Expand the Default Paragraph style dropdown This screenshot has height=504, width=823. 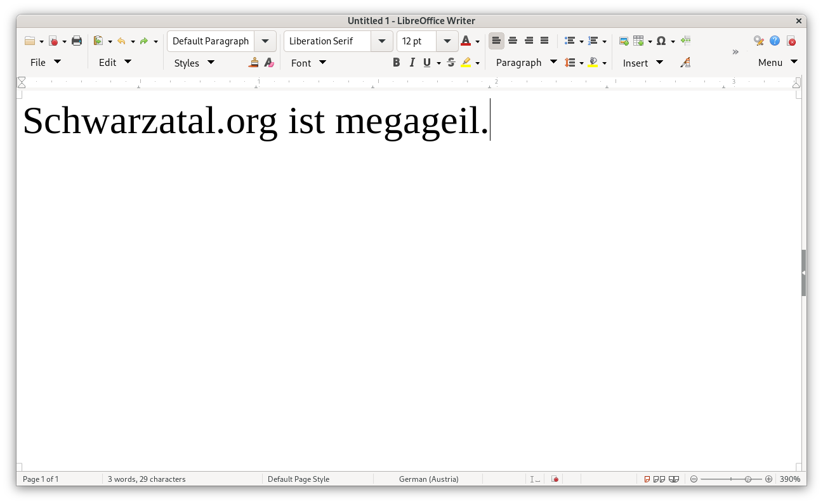tap(265, 41)
